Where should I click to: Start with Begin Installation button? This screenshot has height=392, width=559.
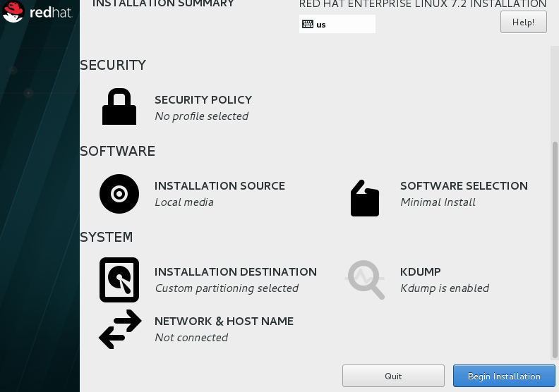[504, 376]
